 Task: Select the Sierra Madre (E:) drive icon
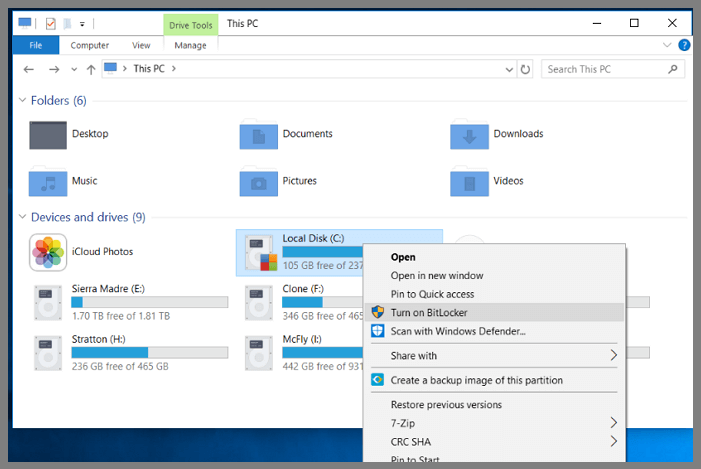(x=47, y=300)
